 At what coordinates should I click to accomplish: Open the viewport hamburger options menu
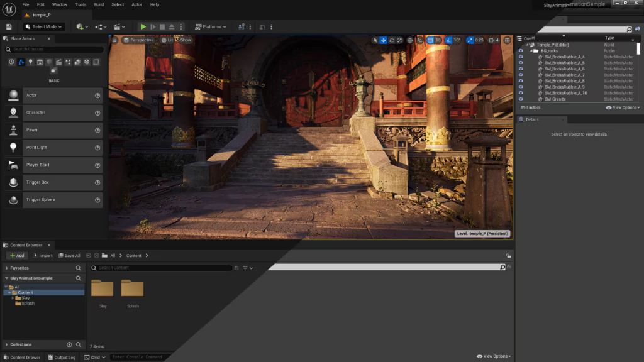coord(114,40)
